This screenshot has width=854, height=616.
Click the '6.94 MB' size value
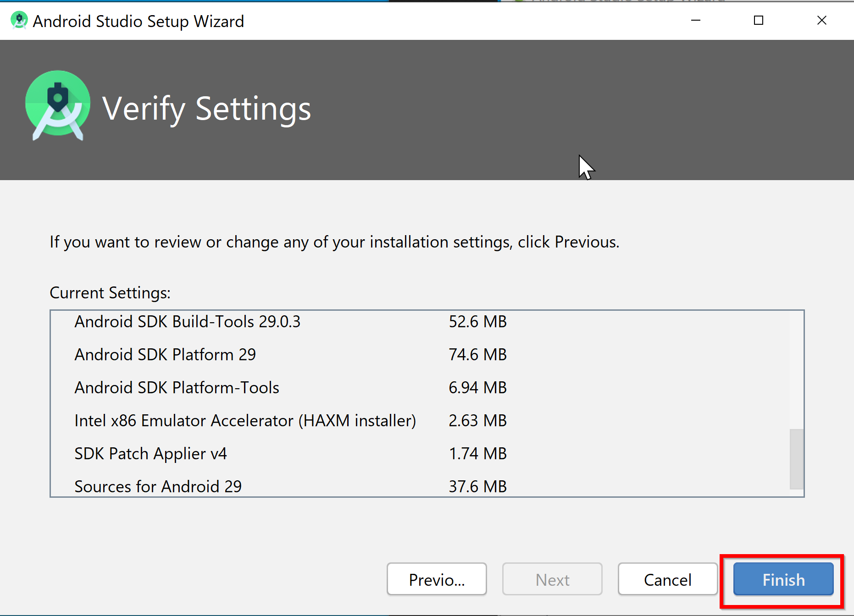[477, 388]
